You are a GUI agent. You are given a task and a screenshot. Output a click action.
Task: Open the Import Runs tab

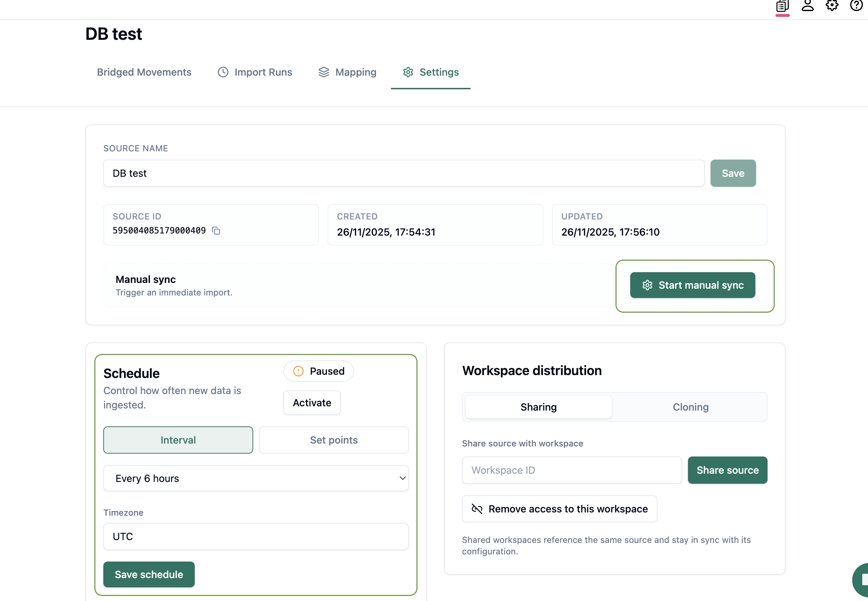coord(255,72)
